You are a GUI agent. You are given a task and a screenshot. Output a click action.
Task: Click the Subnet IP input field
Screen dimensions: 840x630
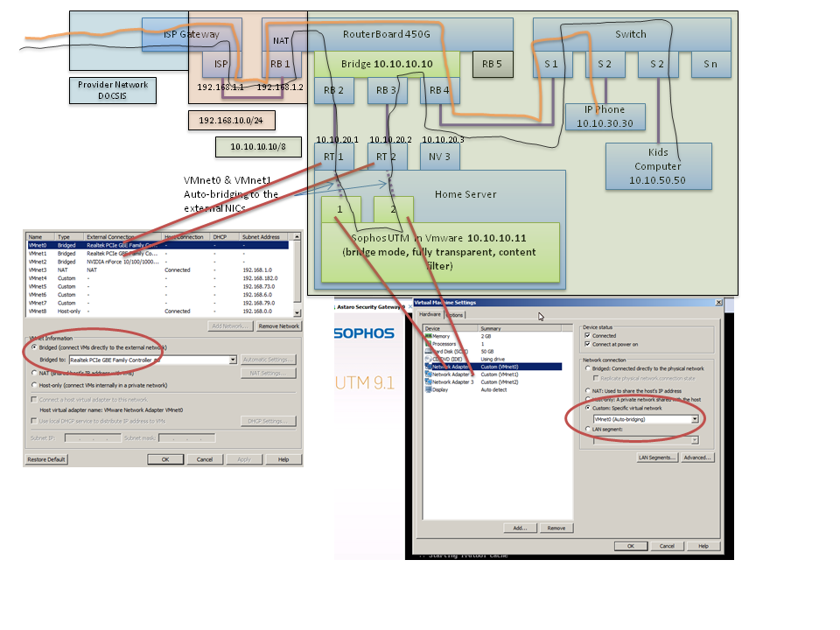tap(93, 438)
